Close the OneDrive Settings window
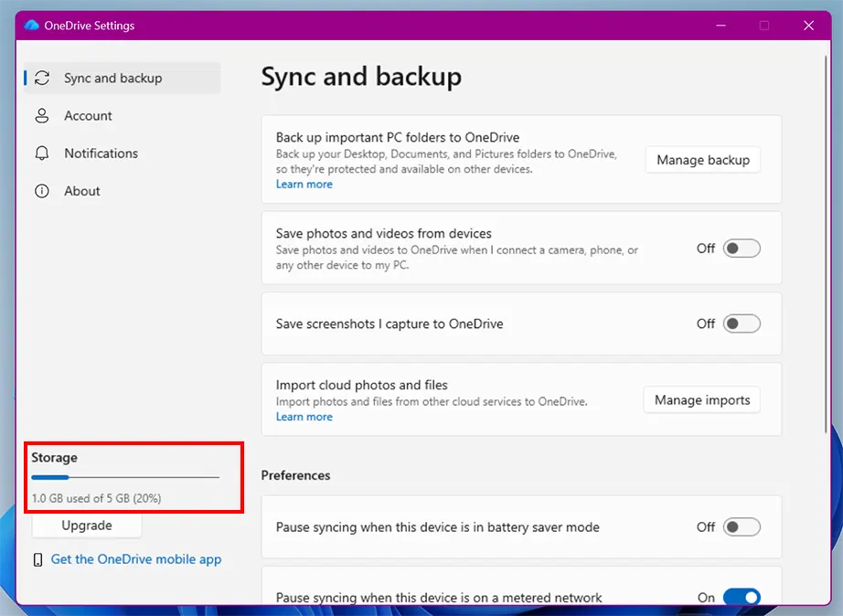Screen dimensions: 843x616 pyautogui.click(x=808, y=26)
